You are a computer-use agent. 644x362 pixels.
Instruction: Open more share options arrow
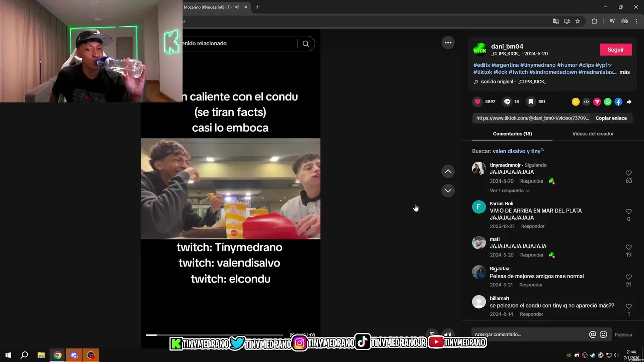coord(629,102)
